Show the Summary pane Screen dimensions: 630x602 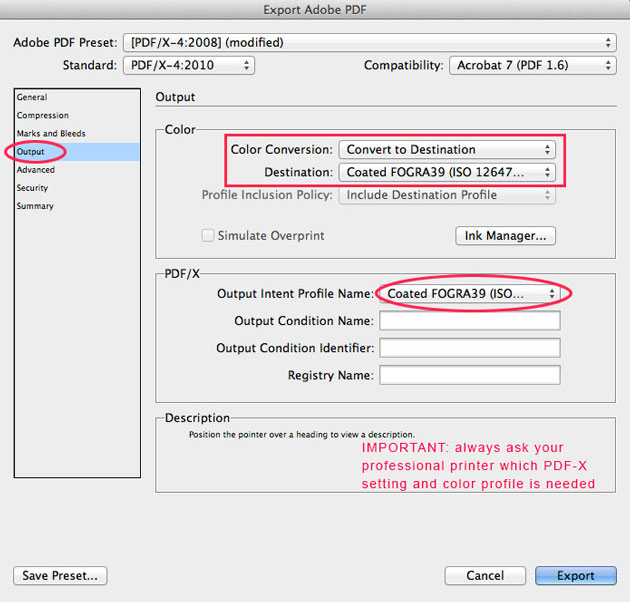(x=35, y=206)
